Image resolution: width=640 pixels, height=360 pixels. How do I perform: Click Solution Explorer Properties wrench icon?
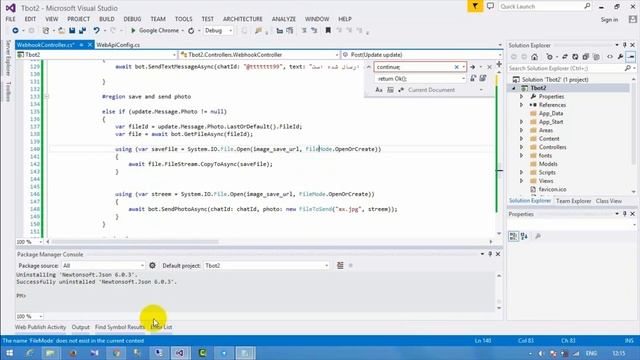(x=620, y=57)
